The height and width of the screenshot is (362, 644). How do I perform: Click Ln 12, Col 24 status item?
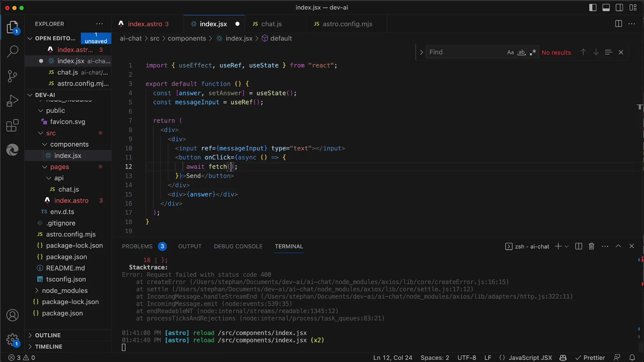[x=393, y=358]
